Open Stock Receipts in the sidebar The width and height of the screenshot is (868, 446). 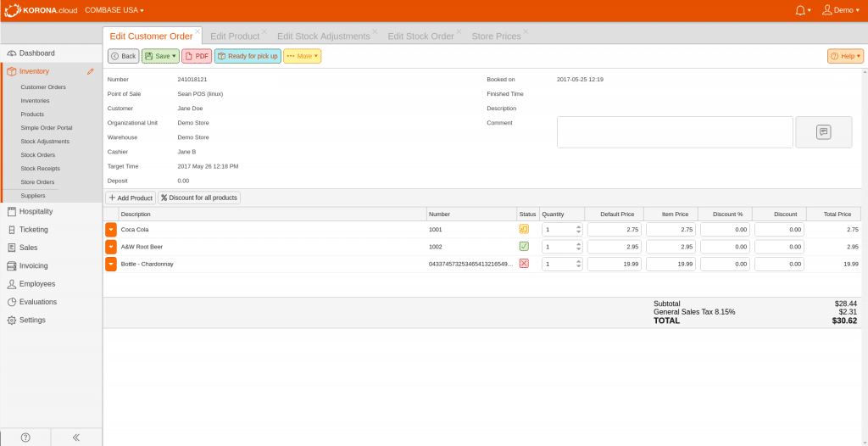(x=40, y=169)
